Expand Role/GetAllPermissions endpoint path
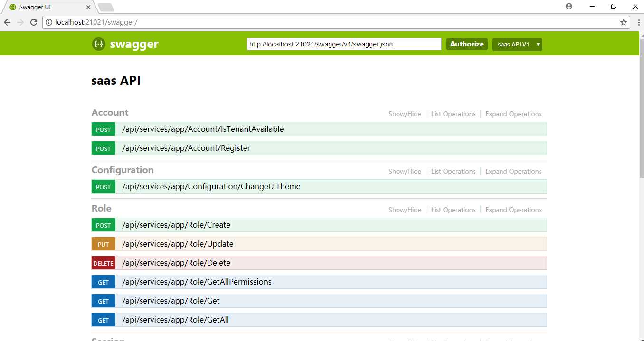The height and width of the screenshot is (341, 644). coord(197,282)
